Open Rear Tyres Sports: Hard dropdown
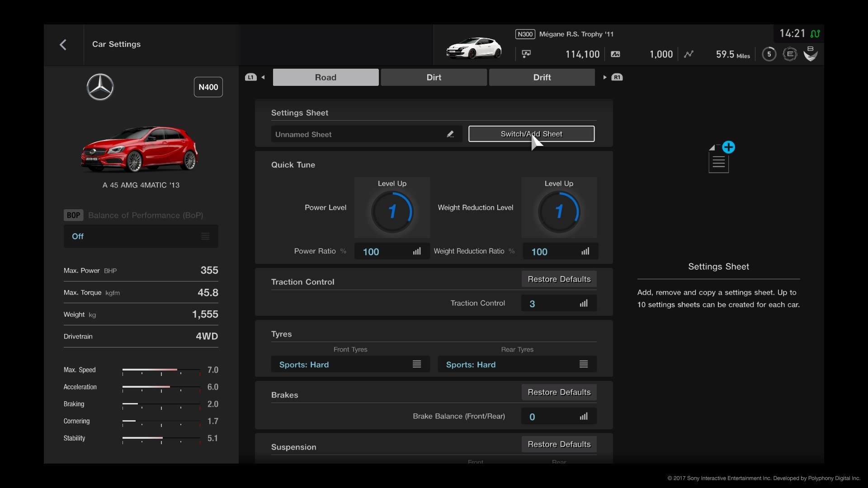 click(517, 364)
